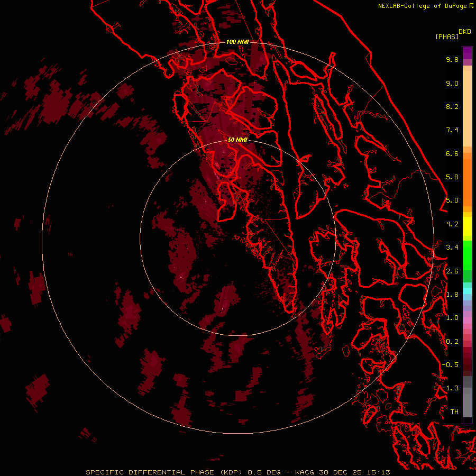This screenshot has height=476, width=476.
Task: Click the -1.3 value on the color scale
Action: tap(450, 388)
